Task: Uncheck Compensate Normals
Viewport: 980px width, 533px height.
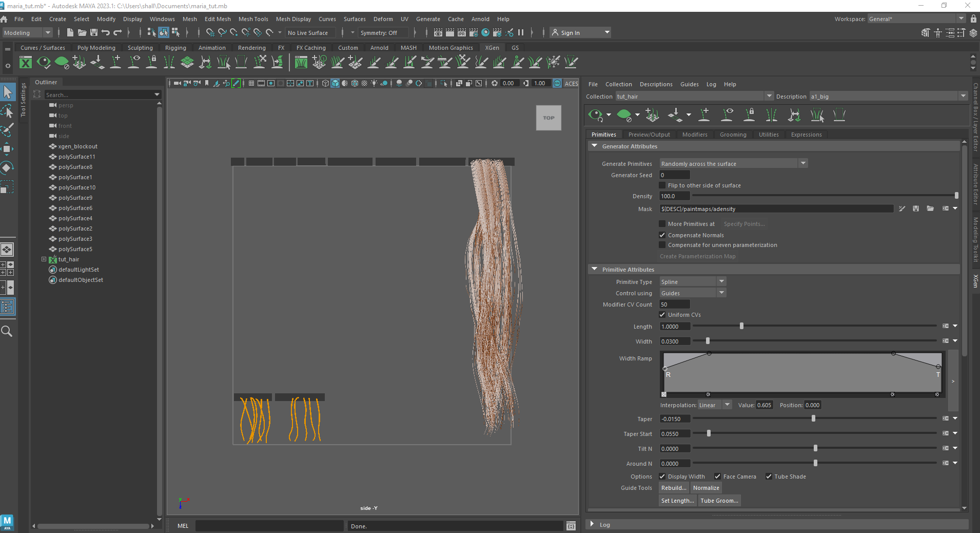Action: pos(662,235)
